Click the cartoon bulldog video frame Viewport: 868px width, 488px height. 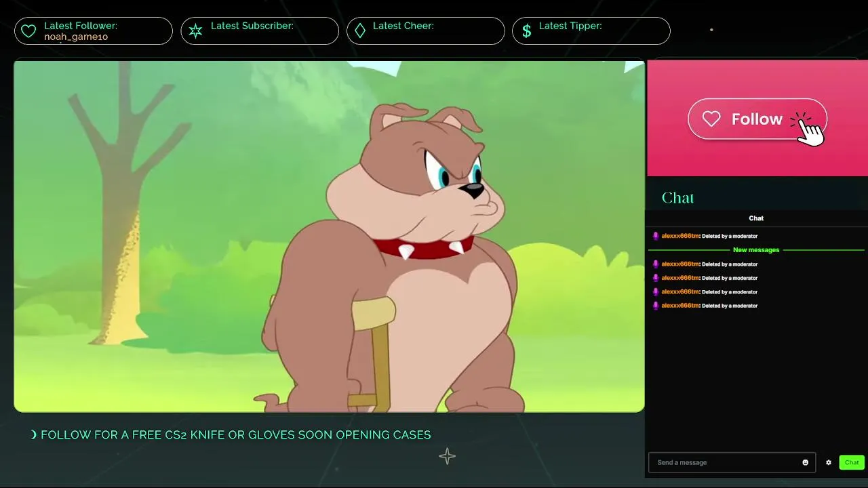point(329,237)
